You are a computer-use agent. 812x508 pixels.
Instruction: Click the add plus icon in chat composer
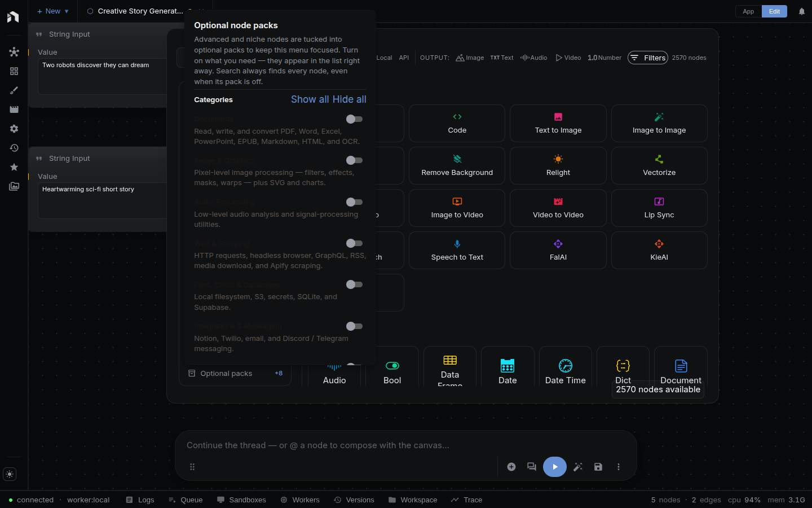point(511,467)
